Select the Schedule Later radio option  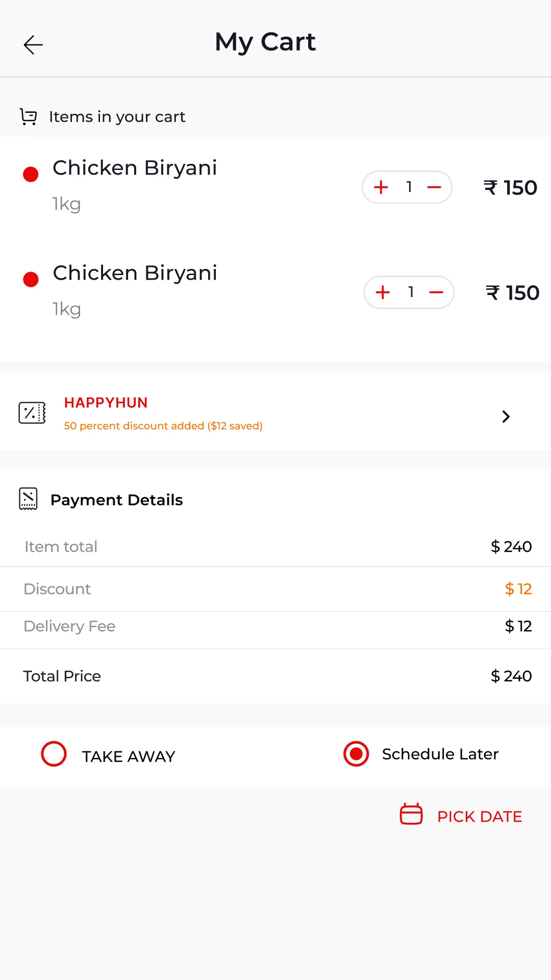click(356, 754)
